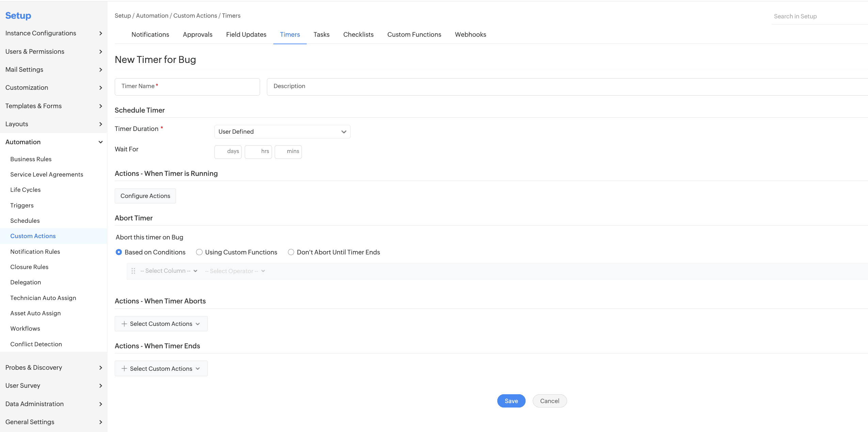Select Using Custom Functions radio option
868x432 pixels.
click(199, 252)
